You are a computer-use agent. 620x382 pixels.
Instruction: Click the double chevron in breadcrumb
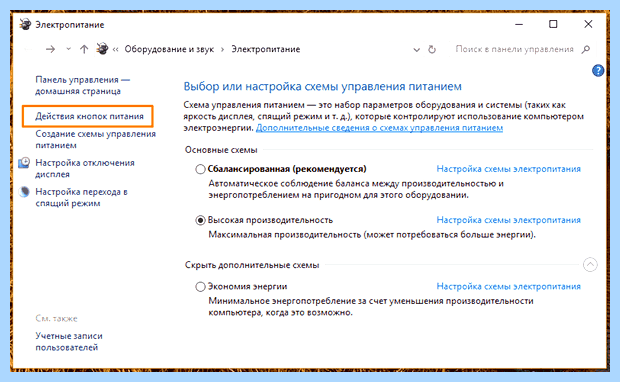[115, 49]
